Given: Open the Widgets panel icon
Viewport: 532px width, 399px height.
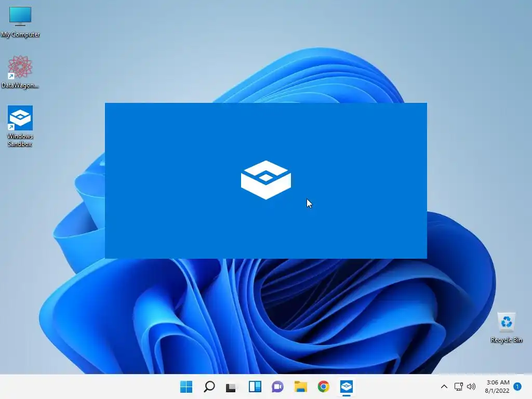Looking at the screenshot, I should pyautogui.click(x=255, y=387).
